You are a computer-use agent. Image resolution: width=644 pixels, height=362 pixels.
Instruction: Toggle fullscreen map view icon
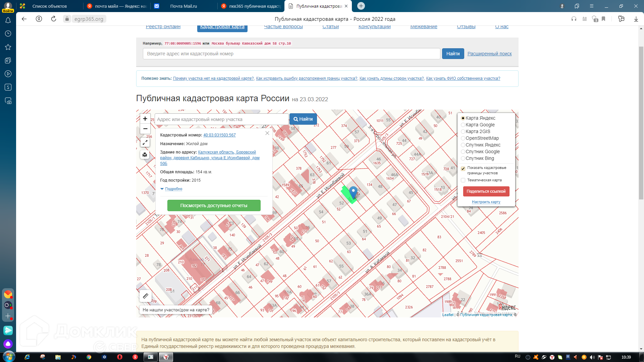click(145, 142)
